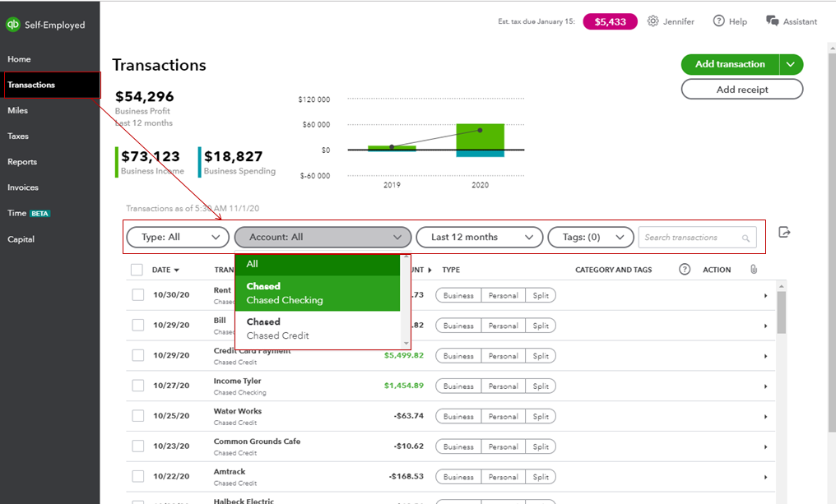The width and height of the screenshot is (836, 504).
Task: Mark Water Works transaction as Personal
Action: point(504,417)
